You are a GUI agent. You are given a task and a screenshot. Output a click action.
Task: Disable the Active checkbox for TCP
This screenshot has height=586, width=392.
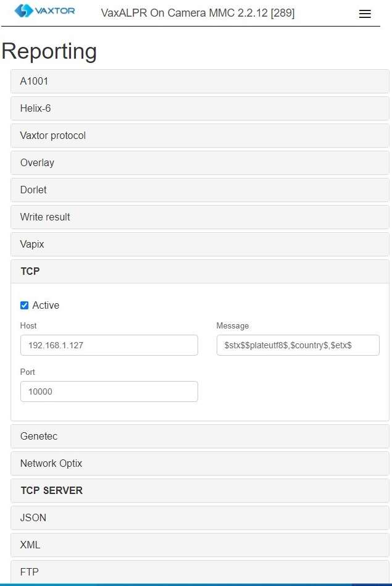pos(23,305)
